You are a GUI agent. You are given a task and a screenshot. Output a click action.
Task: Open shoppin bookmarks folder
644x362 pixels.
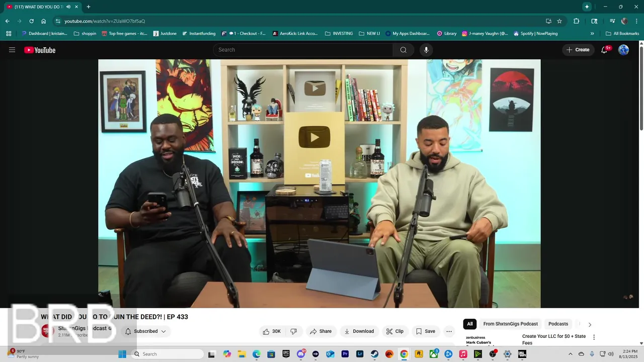pos(85,34)
